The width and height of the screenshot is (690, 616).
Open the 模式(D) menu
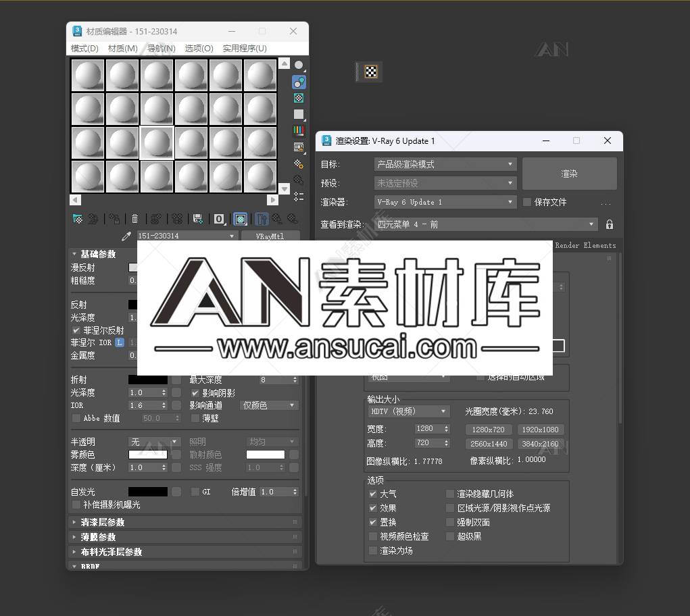[84, 49]
